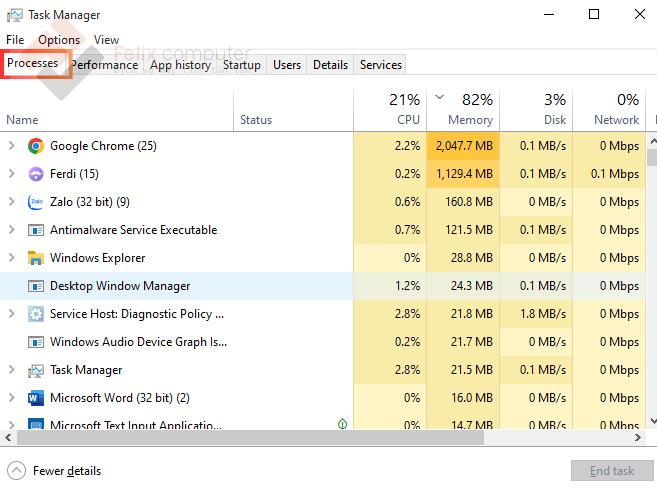
Task: Expand the Zalo process group
Action: 11,202
